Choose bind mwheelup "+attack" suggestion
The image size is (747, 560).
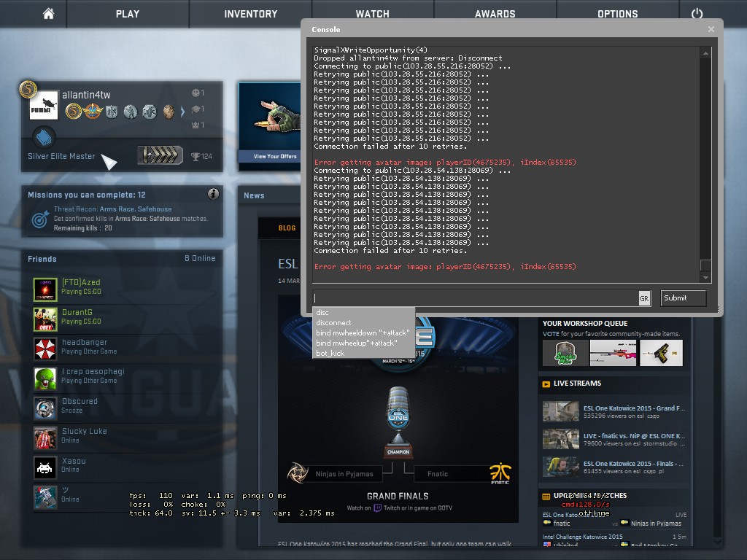coord(363,343)
